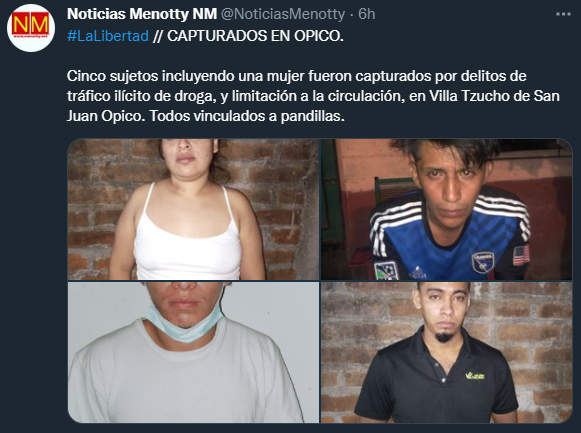Click the NM profile avatar
Viewport: 581px width, 433px height.
[x=31, y=28]
